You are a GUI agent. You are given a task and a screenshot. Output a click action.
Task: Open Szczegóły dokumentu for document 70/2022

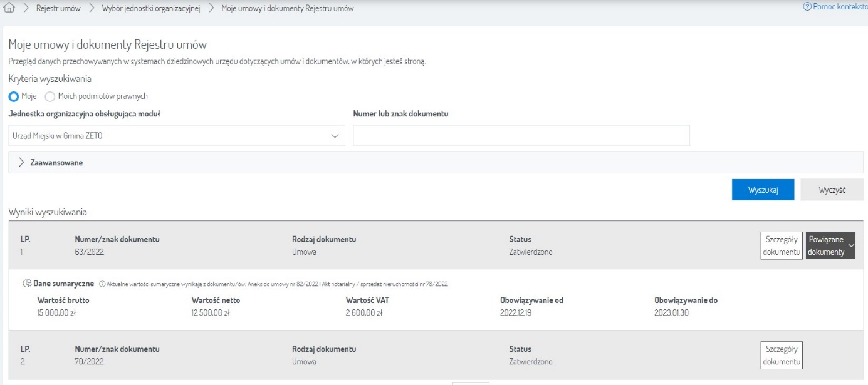pos(781,355)
